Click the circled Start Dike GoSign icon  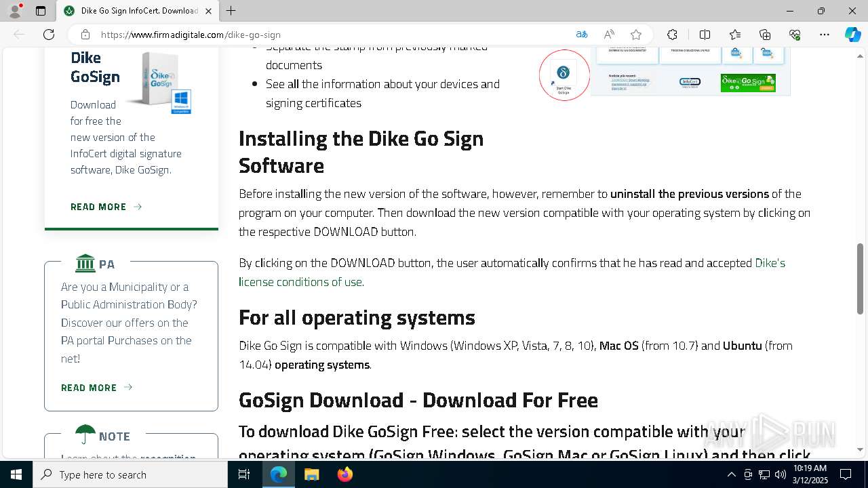[x=564, y=75]
